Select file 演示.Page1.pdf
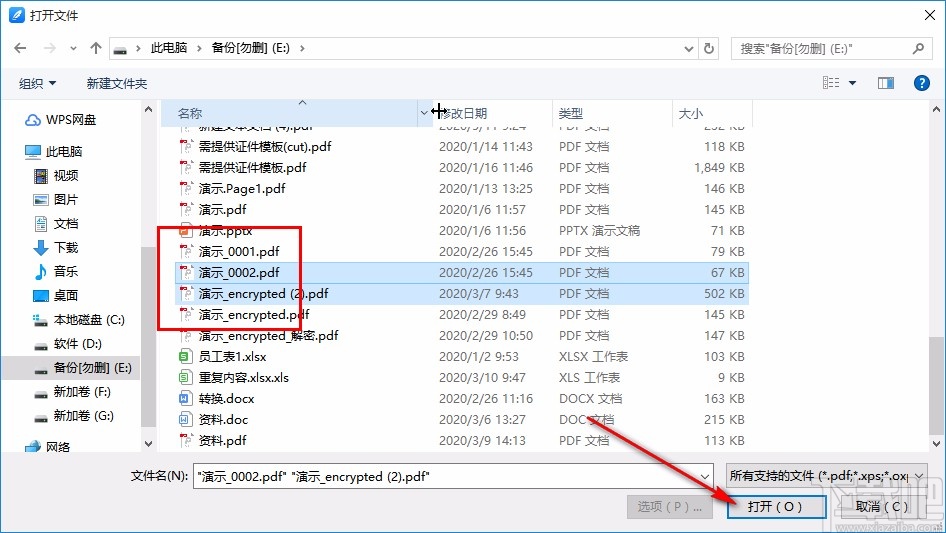The width and height of the screenshot is (946, 533). [242, 189]
